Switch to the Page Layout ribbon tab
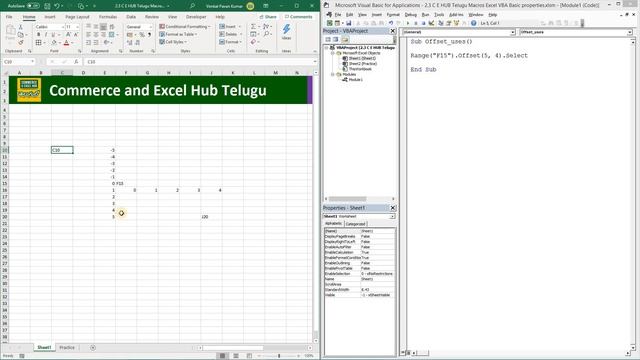 (77, 17)
